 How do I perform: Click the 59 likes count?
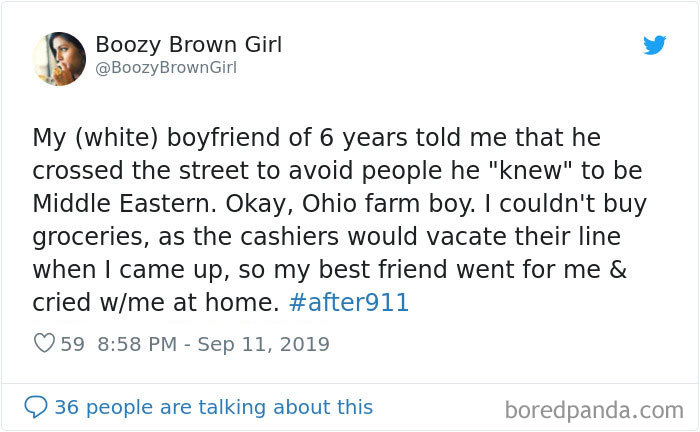(x=72, y=344)
